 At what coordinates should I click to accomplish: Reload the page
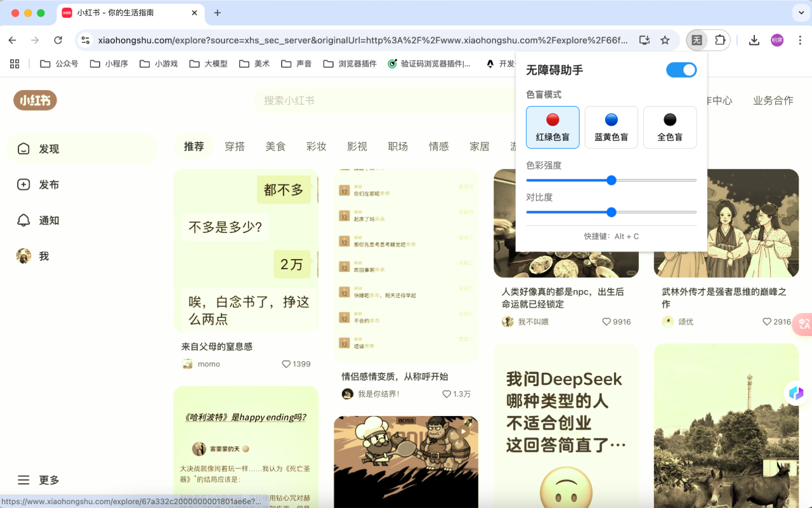58,40
